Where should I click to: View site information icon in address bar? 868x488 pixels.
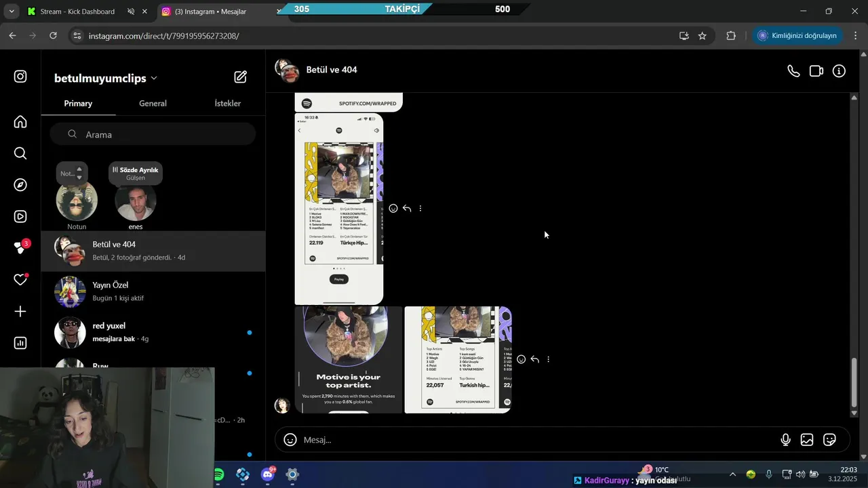77,36
